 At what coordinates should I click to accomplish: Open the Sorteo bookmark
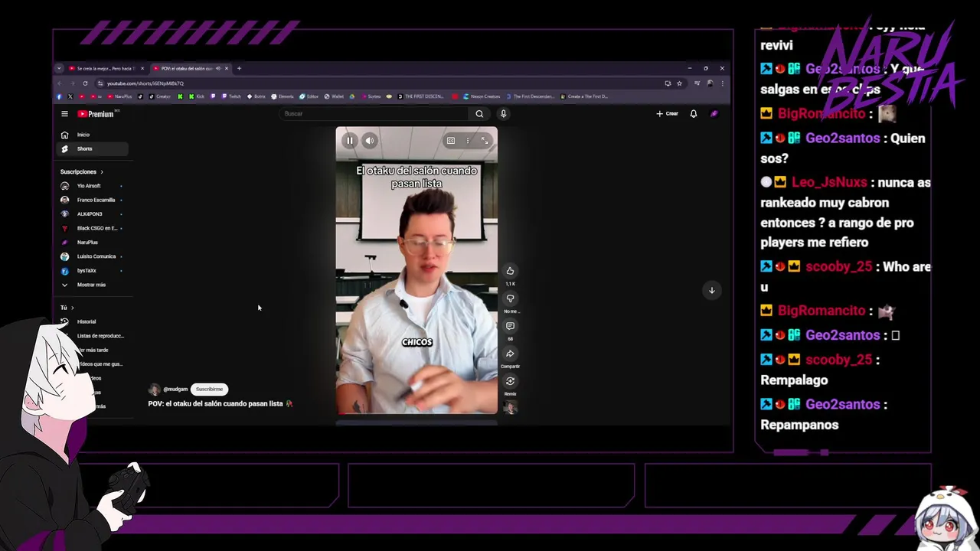371,96
